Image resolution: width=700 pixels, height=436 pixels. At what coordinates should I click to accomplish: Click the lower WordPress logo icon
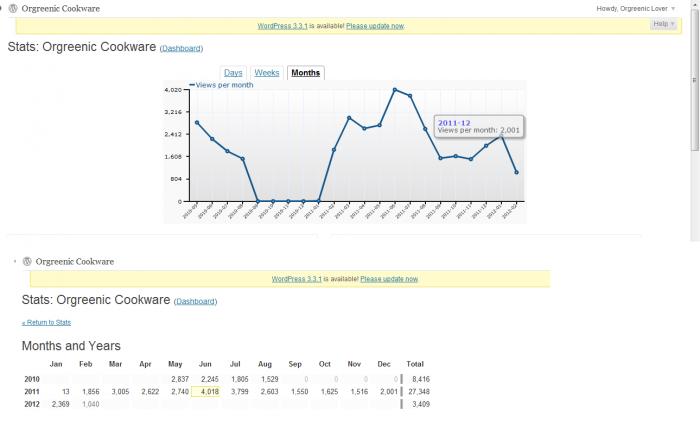click(27, 262)
